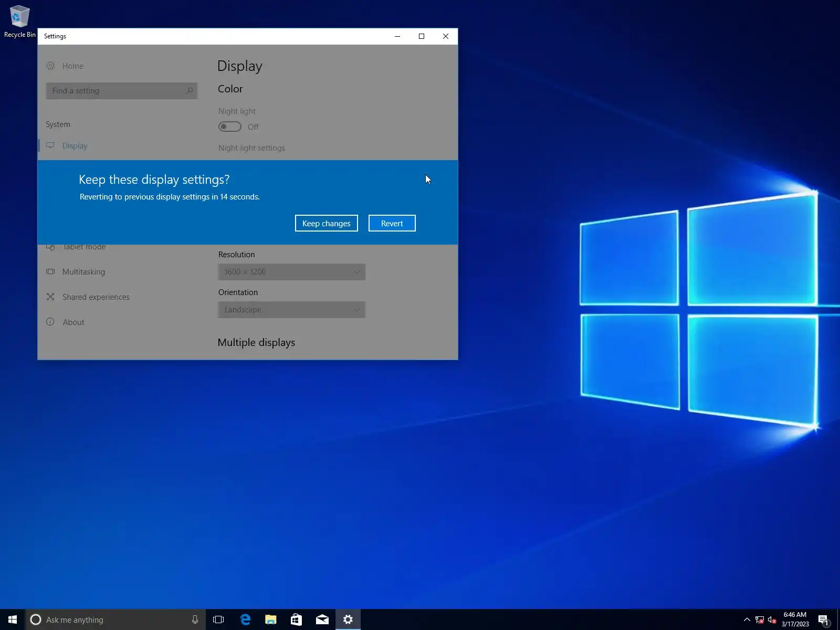The image size is (840, 630).
Task: Select Multitasking in the sidebar
Action: pyautogui.click(x=83, y=271)
